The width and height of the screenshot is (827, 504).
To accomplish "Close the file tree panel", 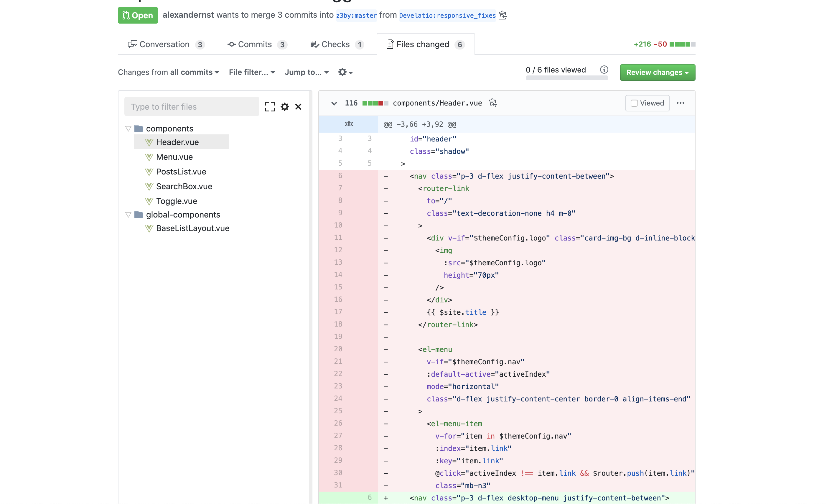I will click(298, 107).
